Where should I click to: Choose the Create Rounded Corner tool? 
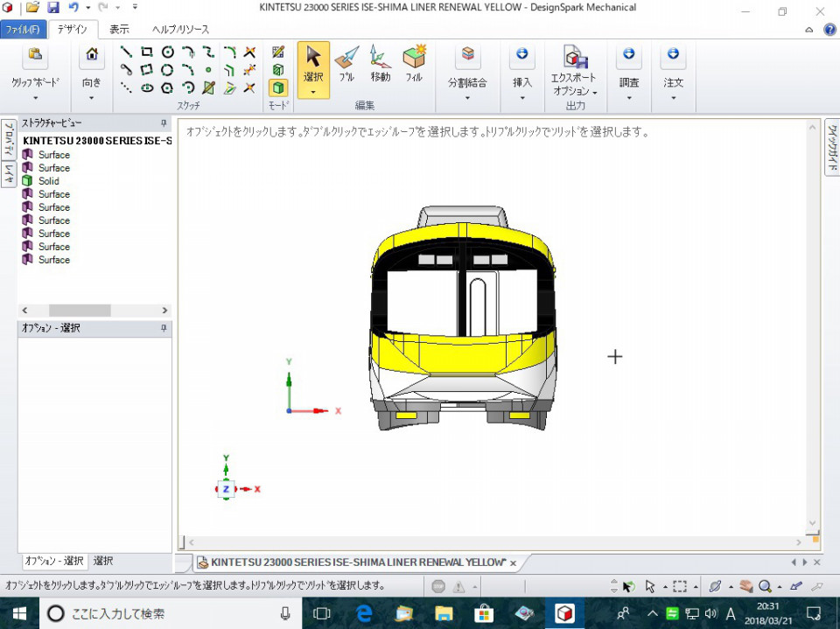pyautogui.click(x=229, y=52)
